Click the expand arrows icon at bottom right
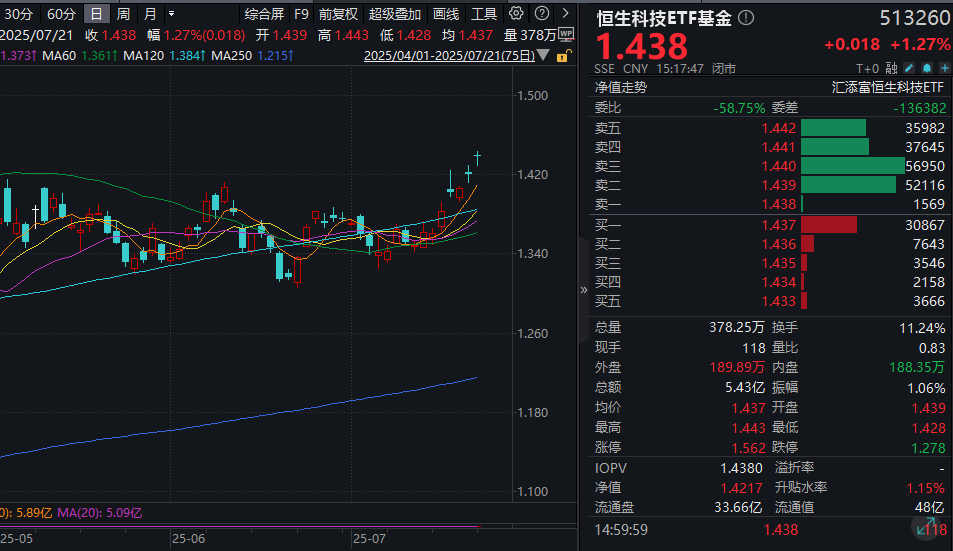953x551 pixels. 931,527
